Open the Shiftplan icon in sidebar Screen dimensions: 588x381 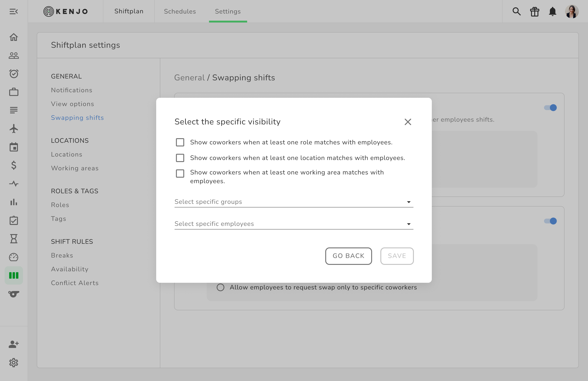(x=14, y=275)
